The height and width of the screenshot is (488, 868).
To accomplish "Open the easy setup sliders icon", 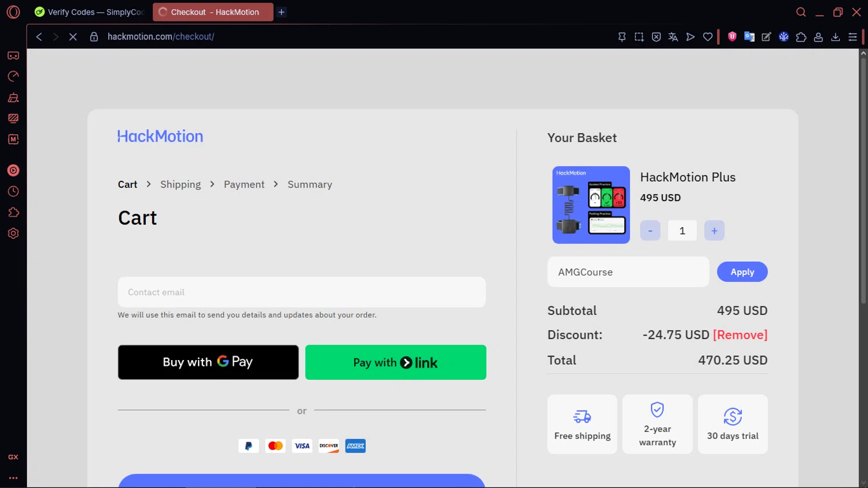I will pyautogui.click(x=852, y=36).
